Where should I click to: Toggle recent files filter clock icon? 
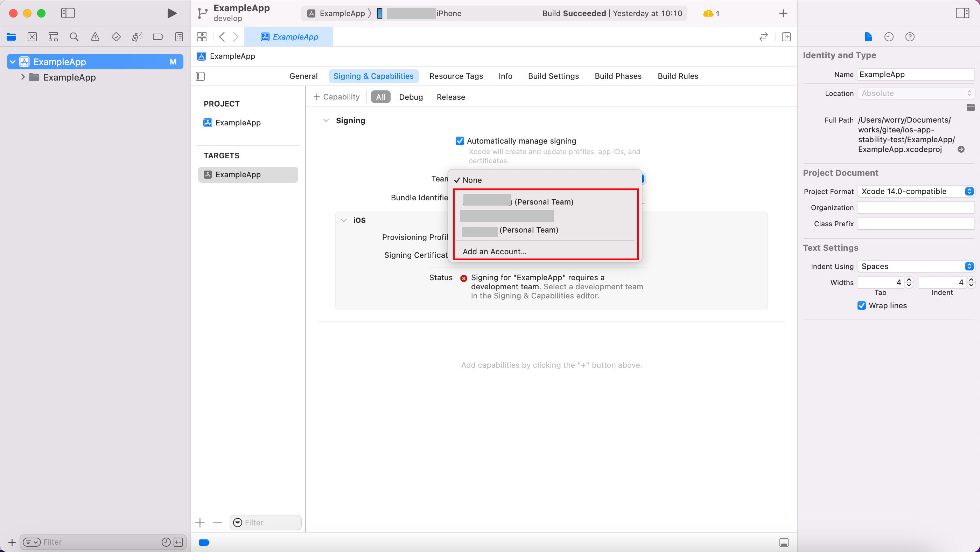tap(166, 542)
